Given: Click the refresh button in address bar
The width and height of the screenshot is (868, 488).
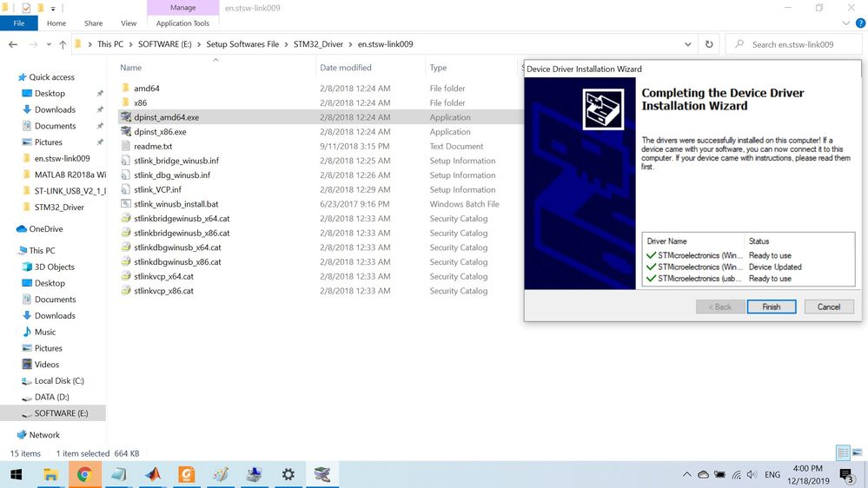Looking at the screenshot, I should coord(709,44).
